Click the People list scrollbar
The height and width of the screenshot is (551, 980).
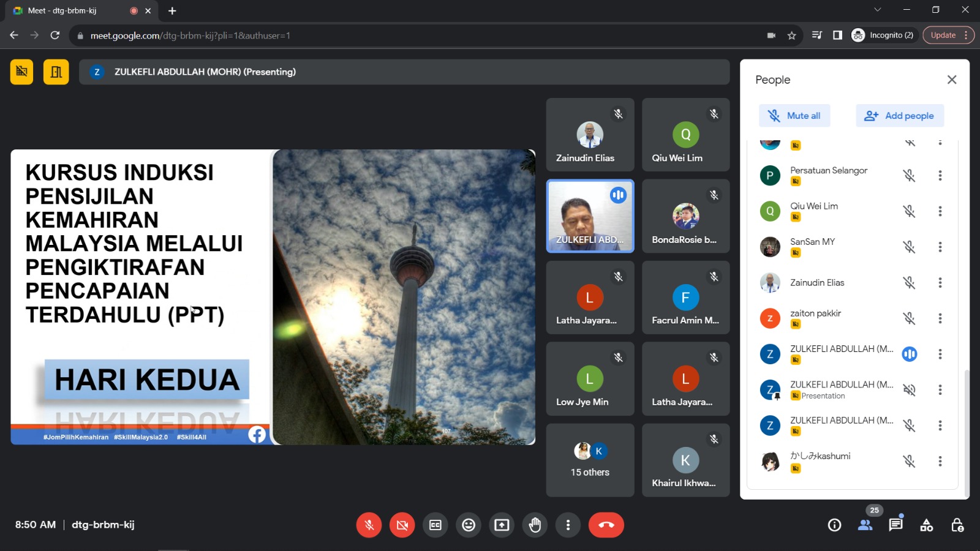(x=967, y=429)
